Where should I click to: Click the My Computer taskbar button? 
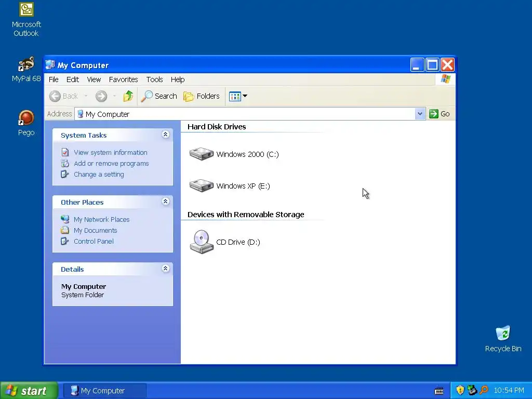click(x=105, y=391)
